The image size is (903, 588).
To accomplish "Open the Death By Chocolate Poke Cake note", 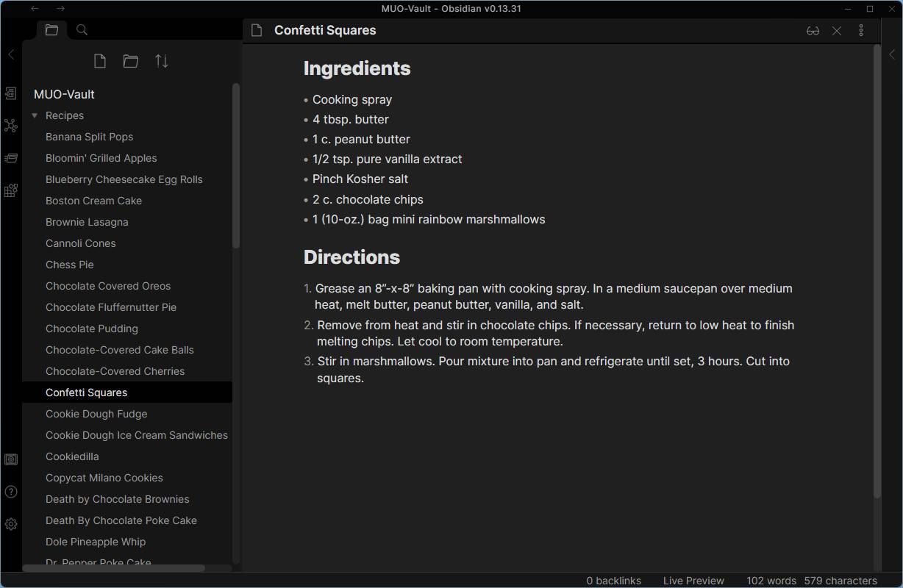I will 127,520.
